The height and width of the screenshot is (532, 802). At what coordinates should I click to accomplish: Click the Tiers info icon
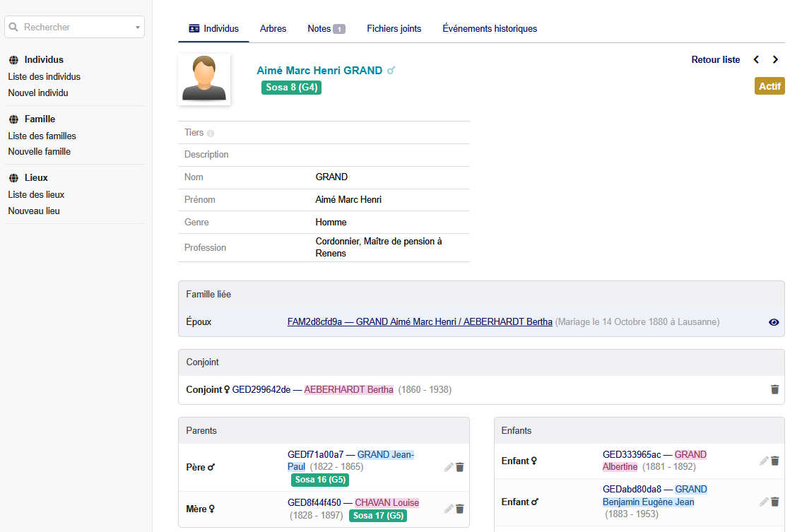point(211,134)
